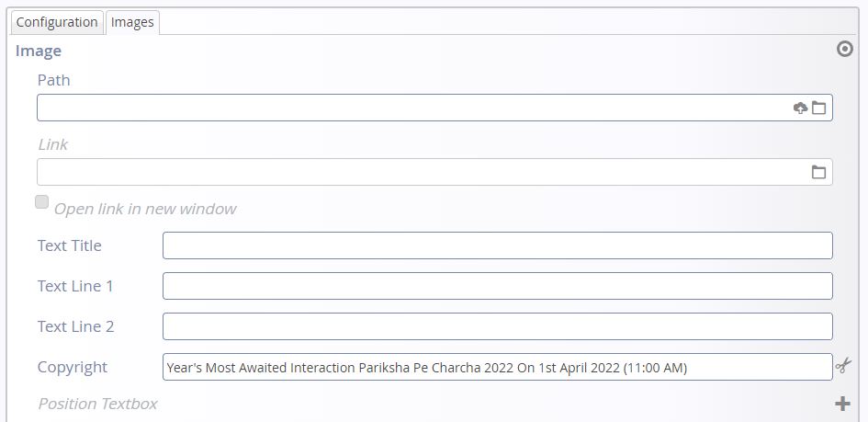
Task: Open the file browser folder icon for Path
Action: [x=818, y=108]
